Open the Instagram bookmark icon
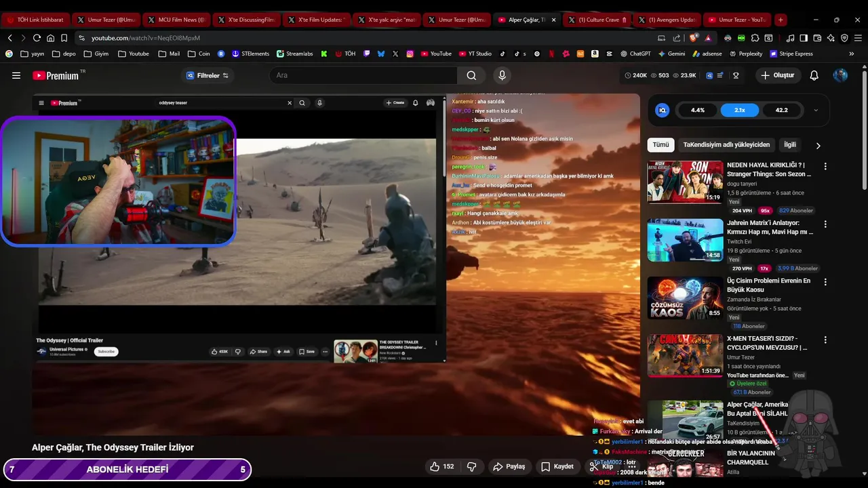Screen dimensions: 868x488 point(410,54)
